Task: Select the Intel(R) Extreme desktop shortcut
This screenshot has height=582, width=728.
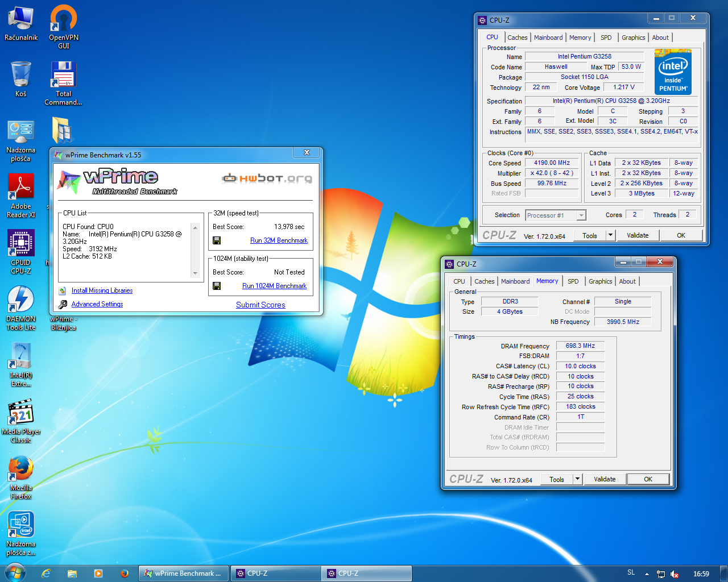Action: pos(21,365)
